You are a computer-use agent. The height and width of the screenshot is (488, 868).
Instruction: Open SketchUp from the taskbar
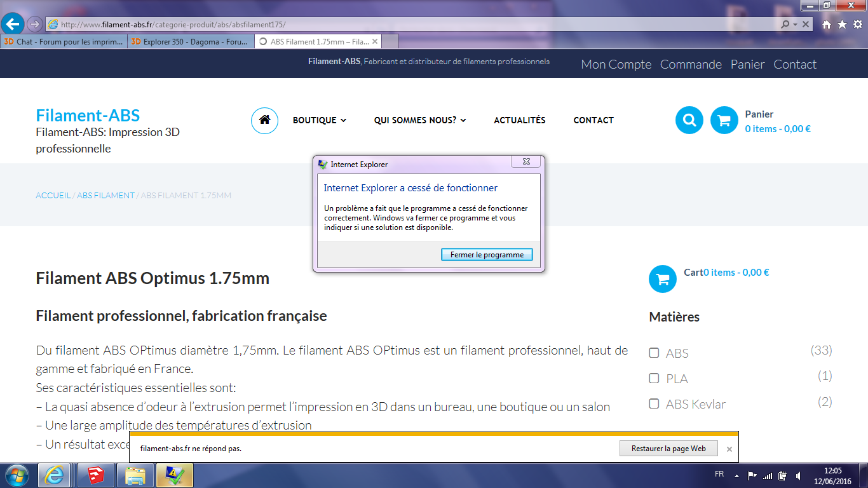[x=97, y=475]
